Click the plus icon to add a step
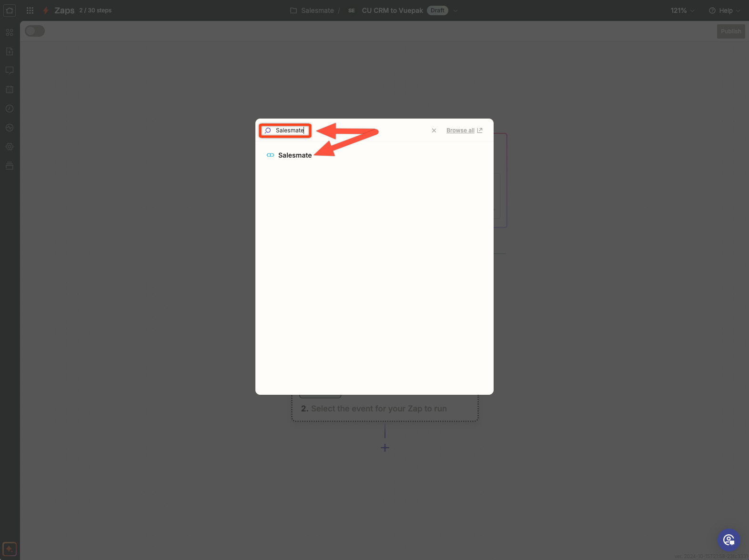This screenshot has height=560, width=749. [385, 448]
